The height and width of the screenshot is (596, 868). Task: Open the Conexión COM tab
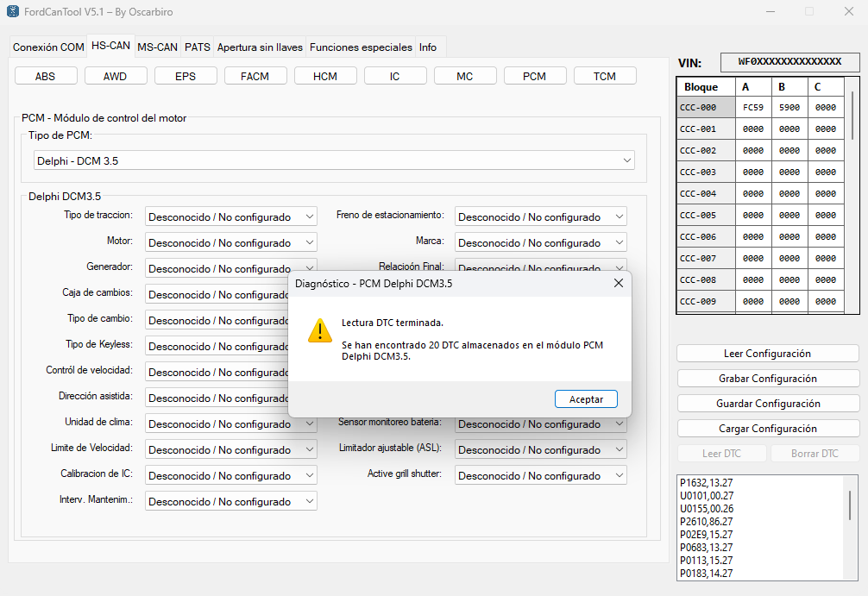[x=48, y=47]
